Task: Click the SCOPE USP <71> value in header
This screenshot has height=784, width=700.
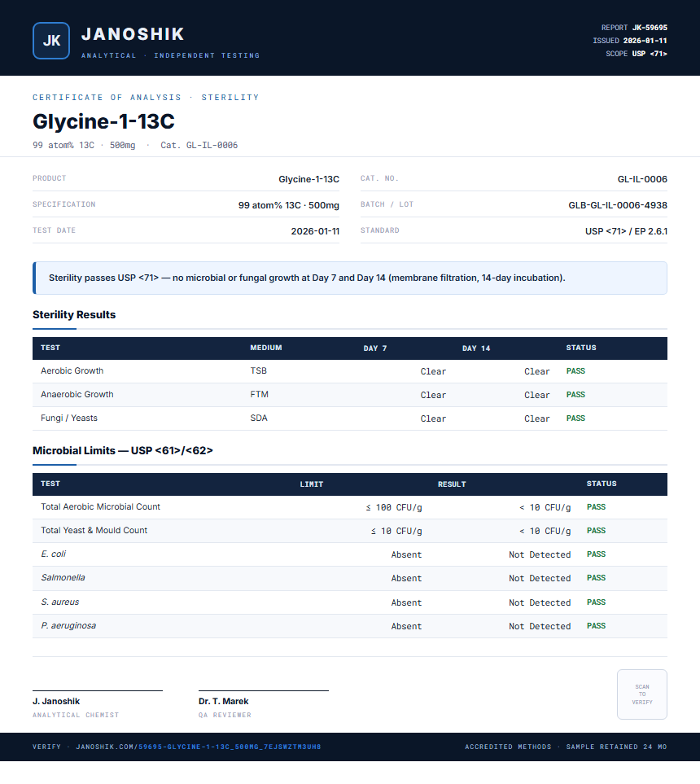Action: pos(650,54)
